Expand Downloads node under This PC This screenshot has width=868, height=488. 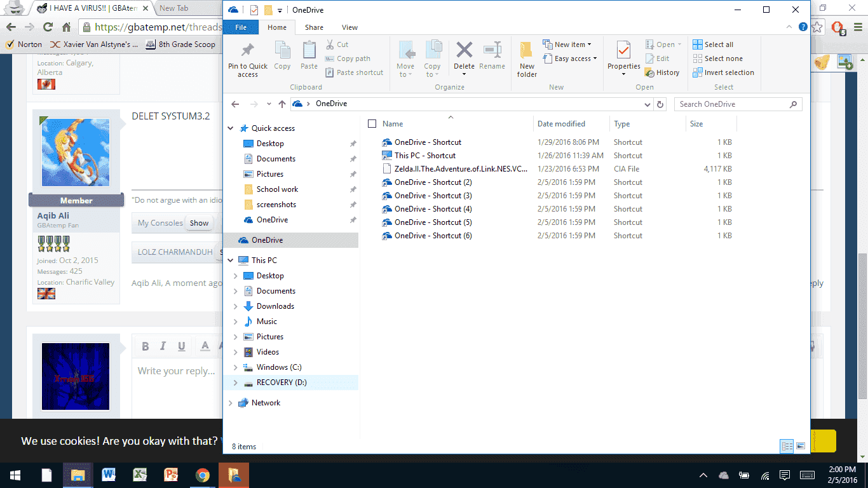tap(236, 306)
